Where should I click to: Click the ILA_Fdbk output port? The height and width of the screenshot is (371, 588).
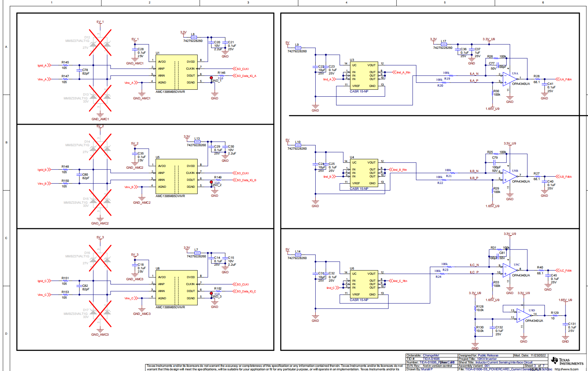563,79
